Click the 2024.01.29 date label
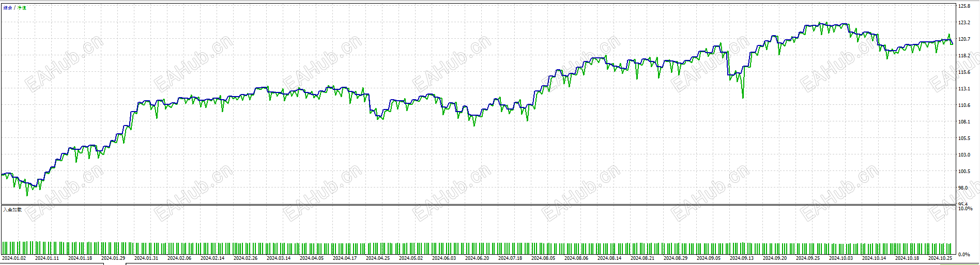The width and height of the screenshot is (980, 265). tap(113, 258)
